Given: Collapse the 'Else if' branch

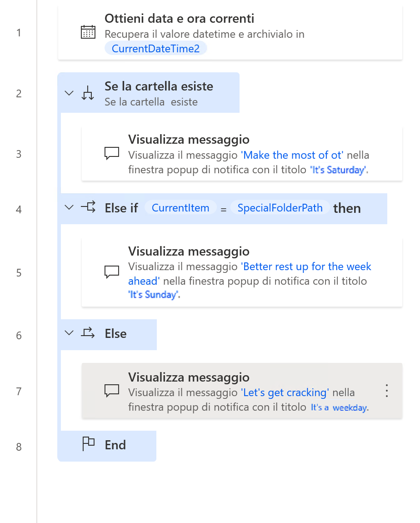Looking at the screenshot, I should coord(69,208).
